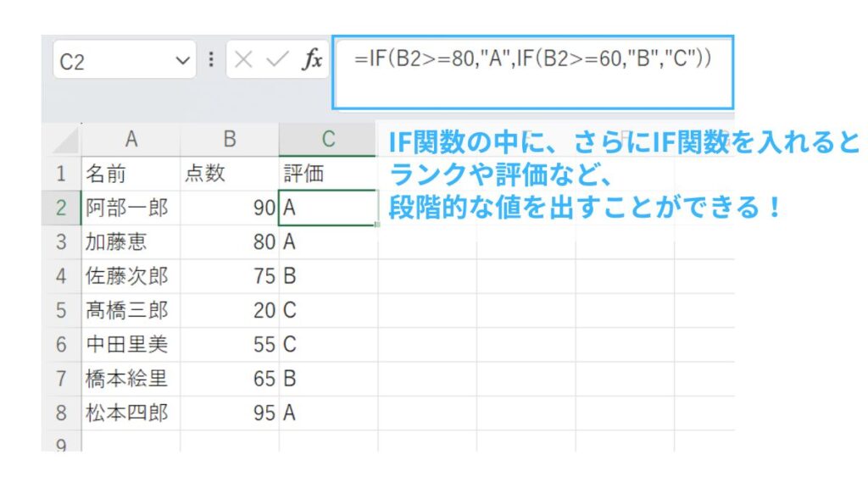Click cell containing 評価

328,174
